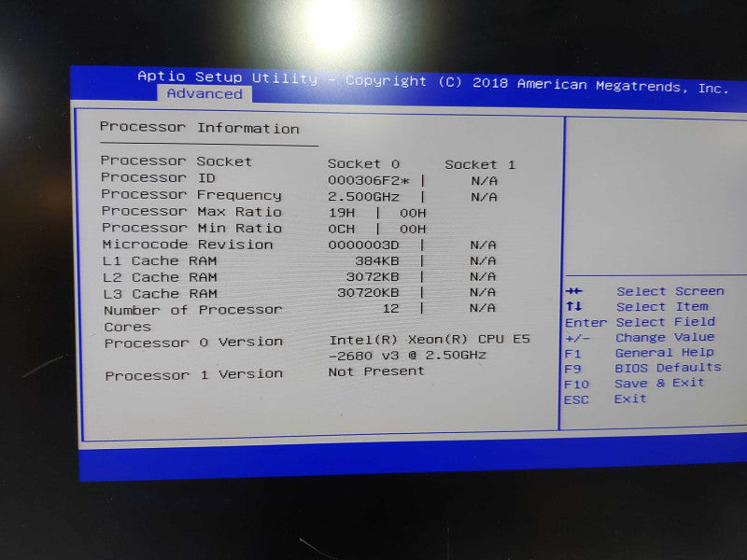
Task: Click the Processor Information heading
Action: [x=199, y=128]
